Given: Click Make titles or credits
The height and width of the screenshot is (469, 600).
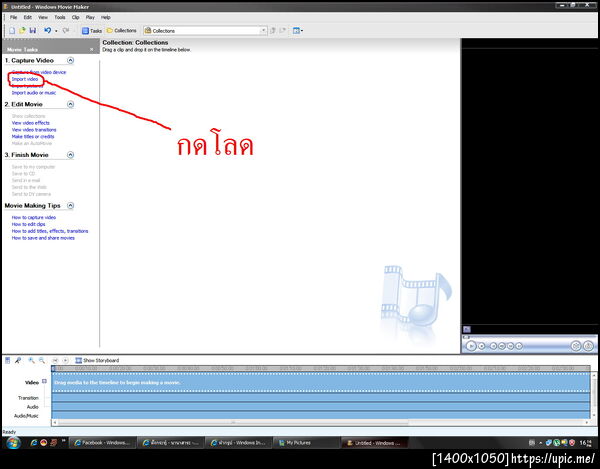Looking at the screenshot, I should [33, 137].
